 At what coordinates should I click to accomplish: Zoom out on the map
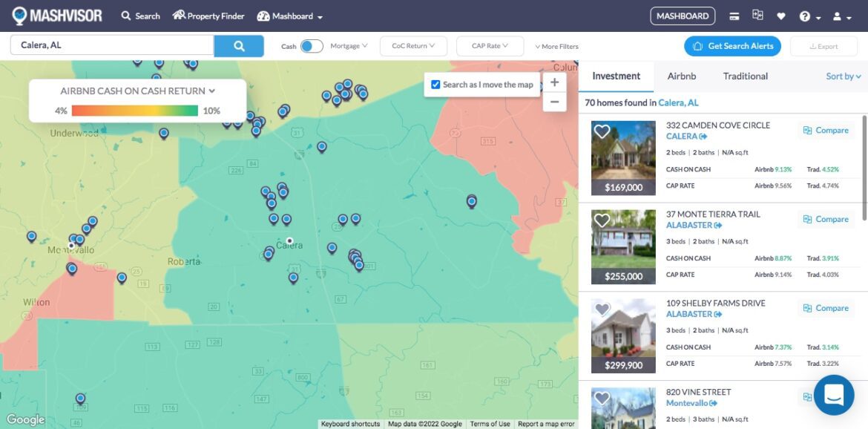554,102
